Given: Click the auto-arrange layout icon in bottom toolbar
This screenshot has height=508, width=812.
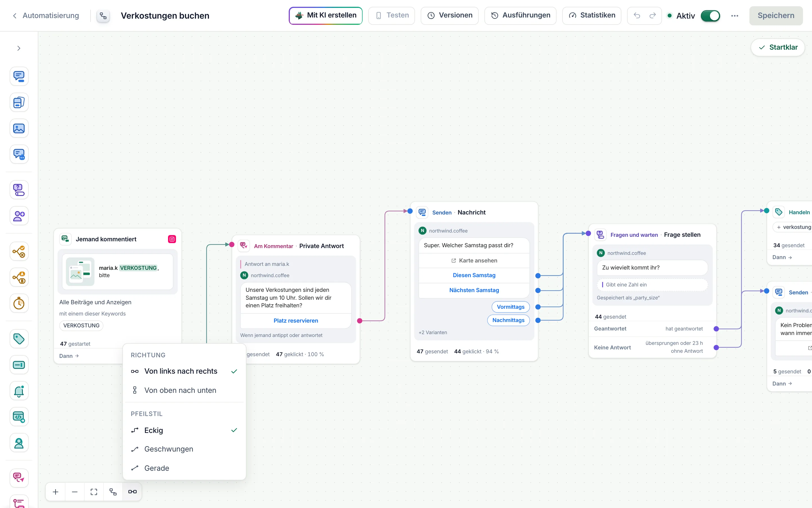Looking at the screenshot, I should click(x=113, y=492).
